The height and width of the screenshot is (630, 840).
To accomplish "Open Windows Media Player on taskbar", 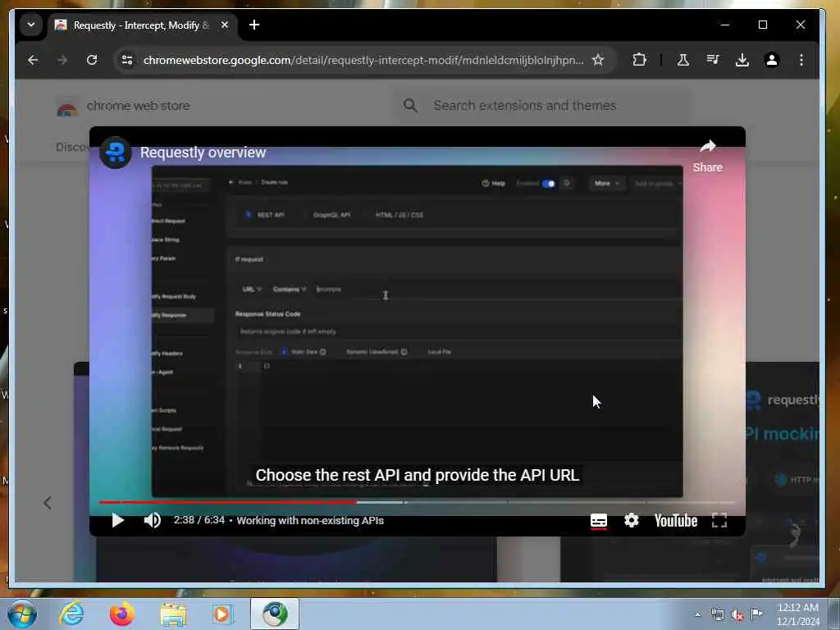I will [222, 614].
